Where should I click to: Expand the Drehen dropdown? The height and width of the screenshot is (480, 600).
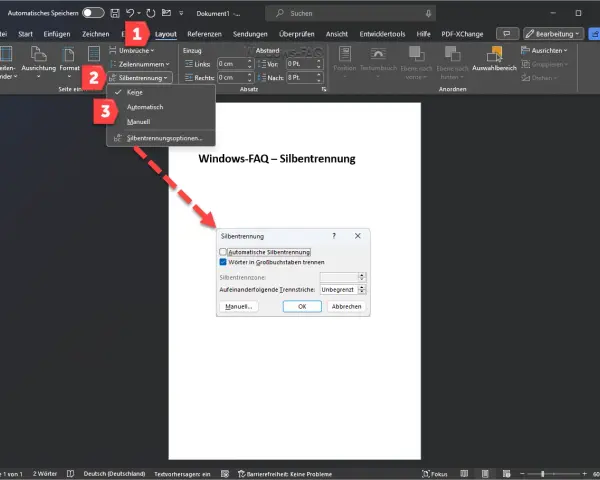(538, 78)
